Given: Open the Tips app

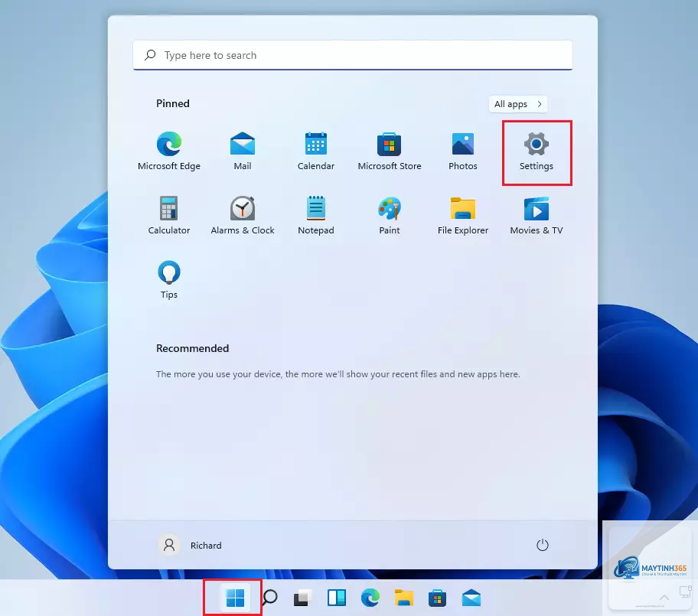Looking at the screenshot, I should [x=169, y=279].
